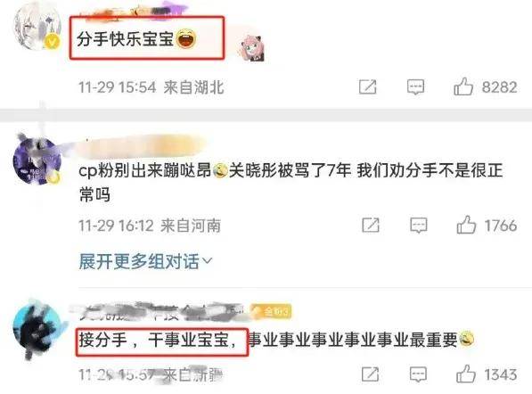Open the first commenter's white-haired avatar
This screenshot has width=532, height=394.
point(37,27)
